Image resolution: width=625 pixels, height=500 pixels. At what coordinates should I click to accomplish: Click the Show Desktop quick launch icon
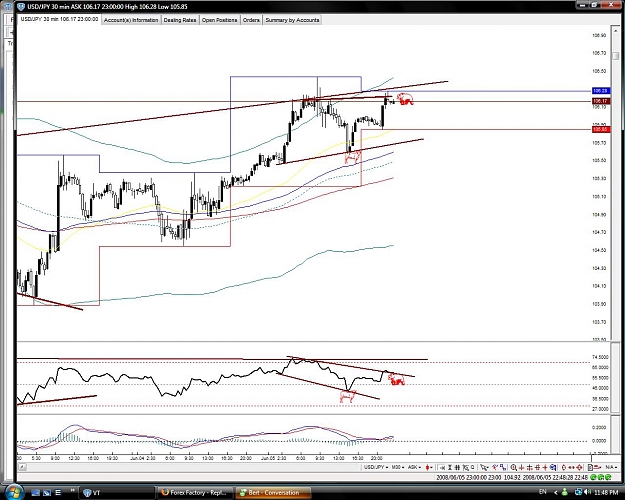coord(35,493)
